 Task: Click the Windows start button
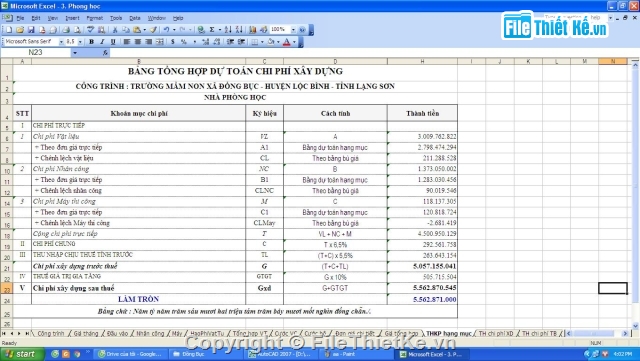pos(21,354)
